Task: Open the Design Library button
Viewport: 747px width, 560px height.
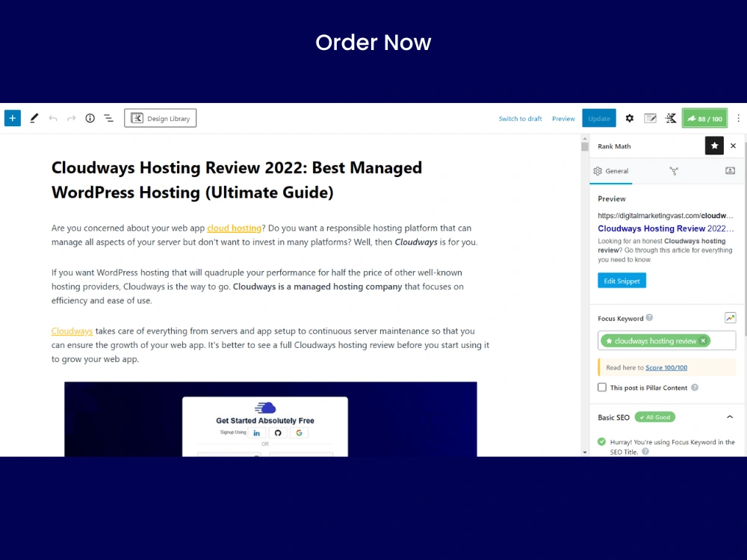Action: [x=160, y=118]
